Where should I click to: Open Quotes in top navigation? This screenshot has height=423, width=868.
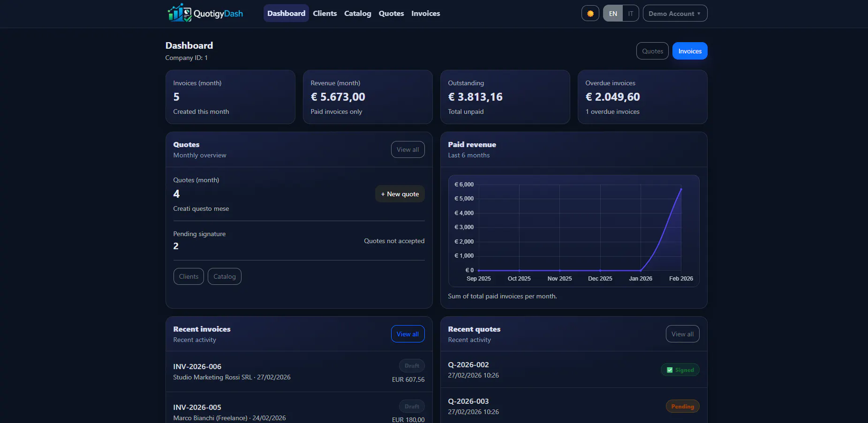coord(391,13)
